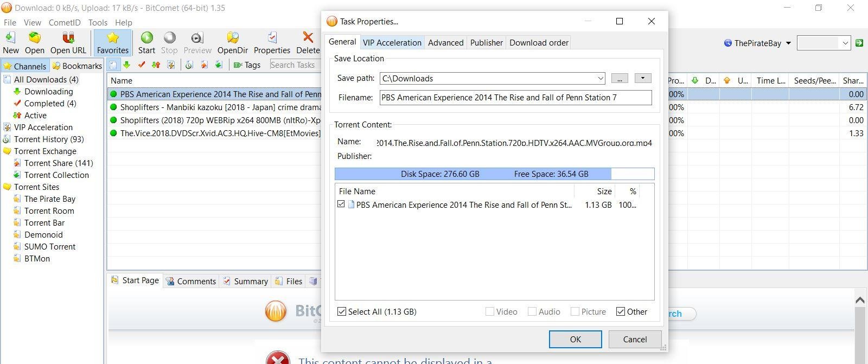Click the browse "..." button
868x364 pixels.
(619, 78)
